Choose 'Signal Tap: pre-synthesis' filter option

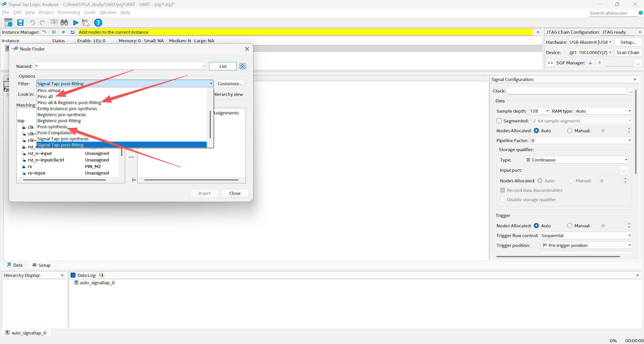tap(122, 139)
